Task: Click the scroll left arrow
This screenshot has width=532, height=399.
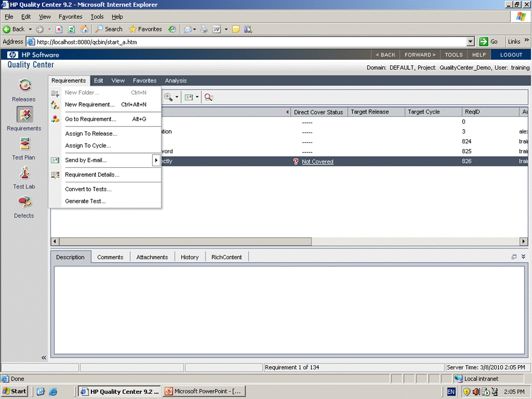Action: click(x=55, y=242)
